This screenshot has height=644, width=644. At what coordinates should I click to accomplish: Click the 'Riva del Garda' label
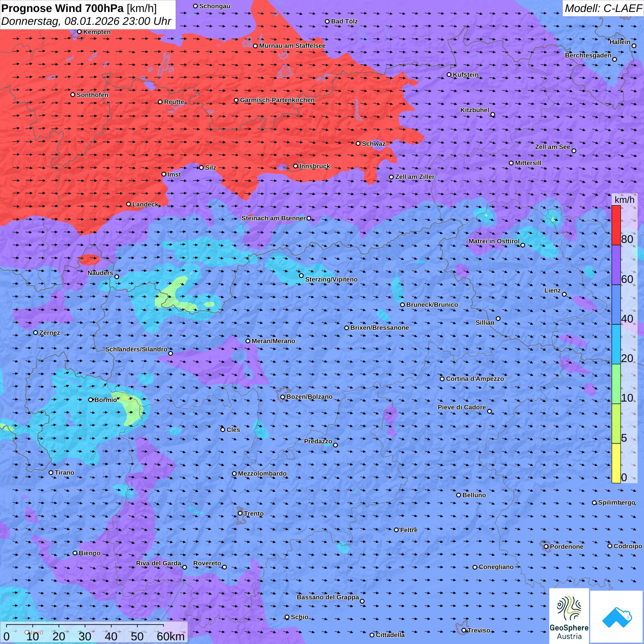coord(159,563)
